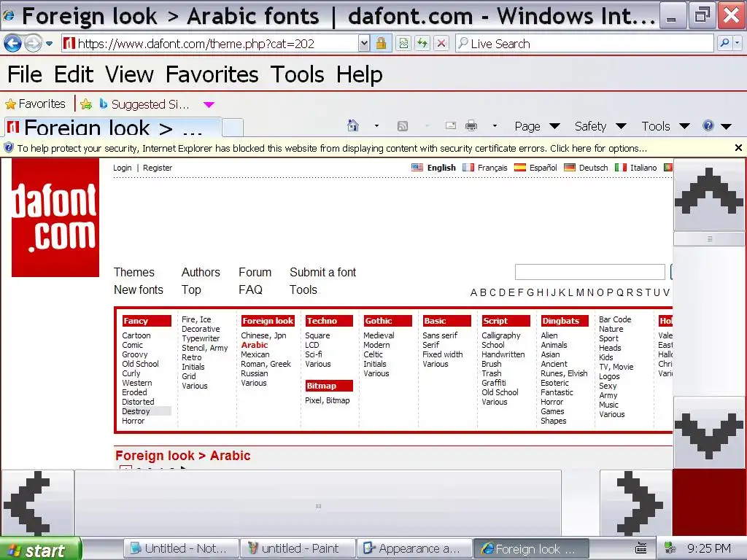
Task: Open the View menu
Action: point(129,75)
